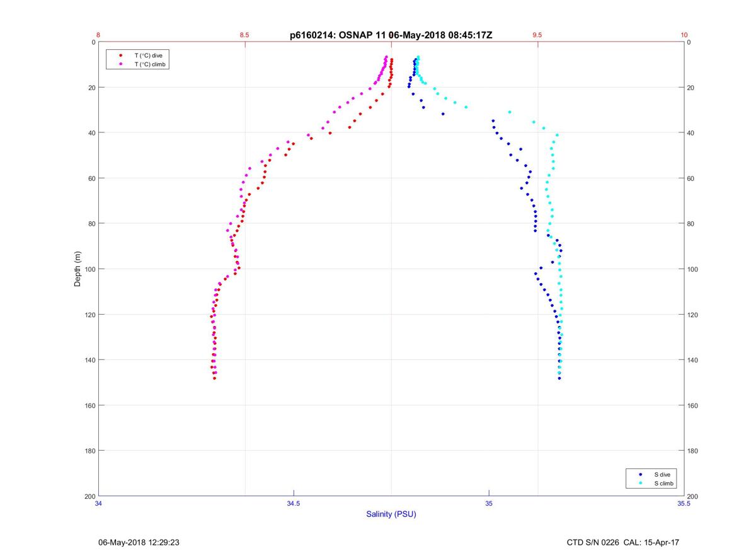Viewport: 756px width, 558px height.
Task: Click the left depth tick label 20
Action: (92, 88)
